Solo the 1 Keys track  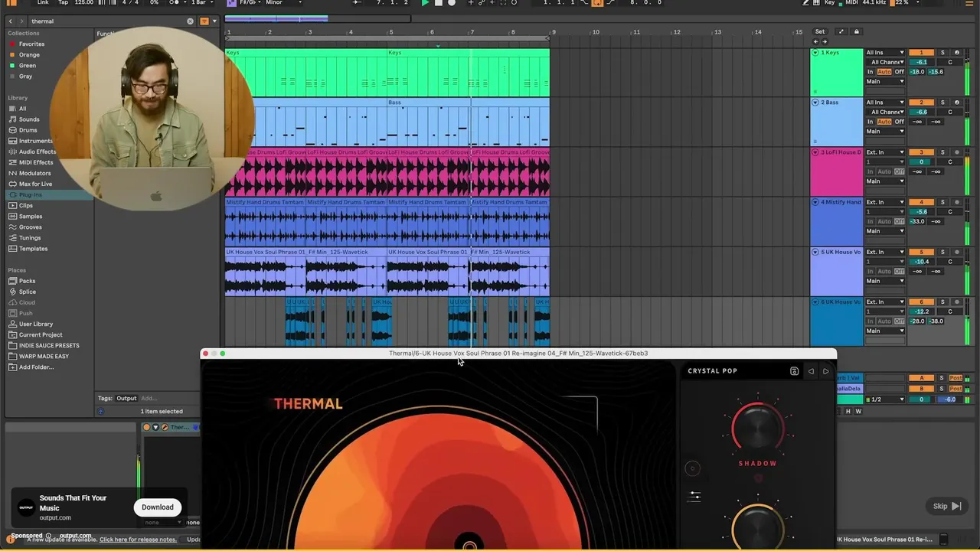coord(942,53)
